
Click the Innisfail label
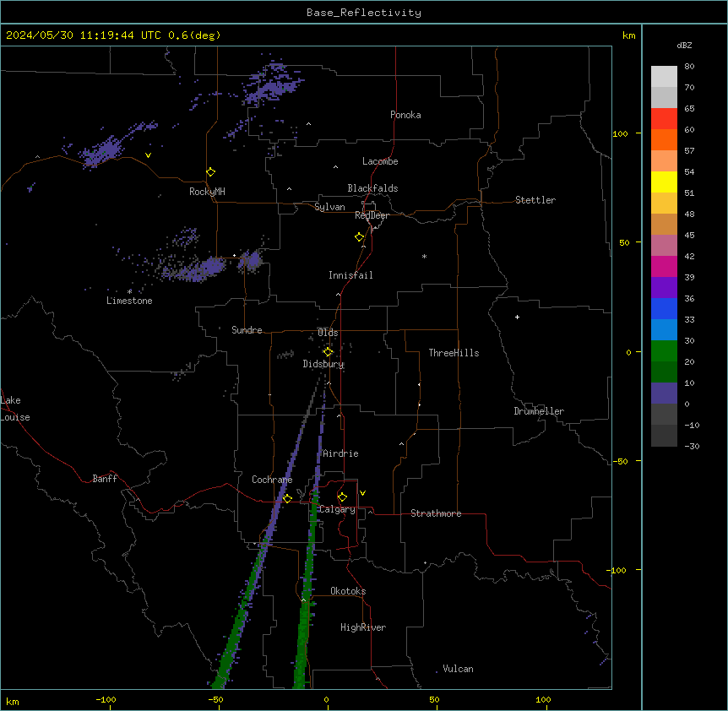350,275
